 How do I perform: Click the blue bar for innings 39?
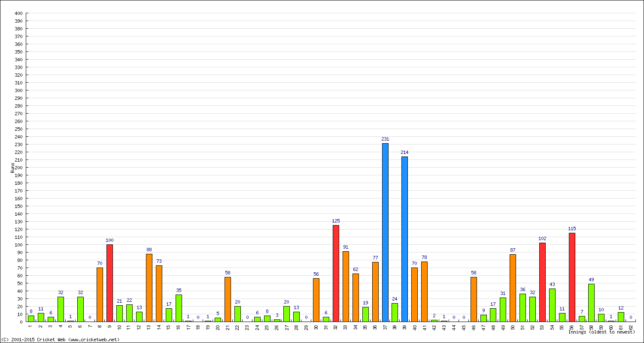[405, 239]
